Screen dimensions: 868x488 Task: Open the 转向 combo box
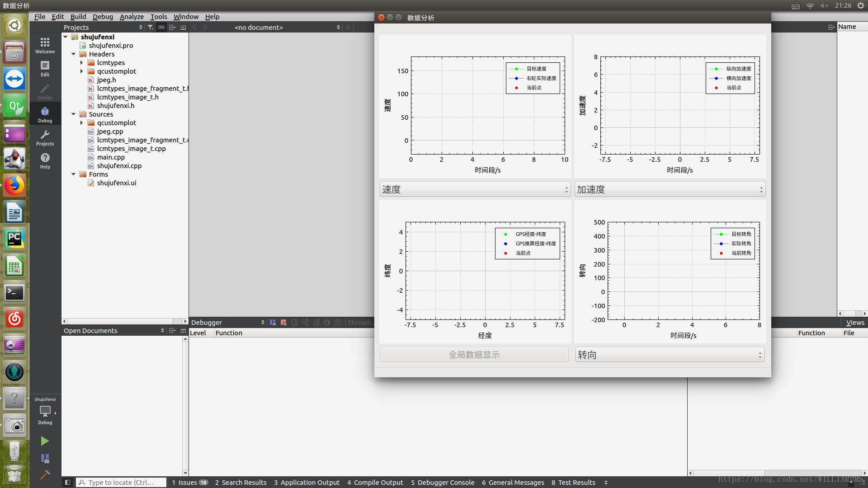[670, 355]
